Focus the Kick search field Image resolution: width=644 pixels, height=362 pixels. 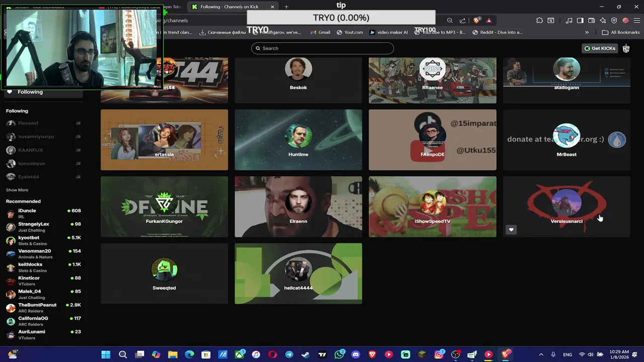pos(323,48)
